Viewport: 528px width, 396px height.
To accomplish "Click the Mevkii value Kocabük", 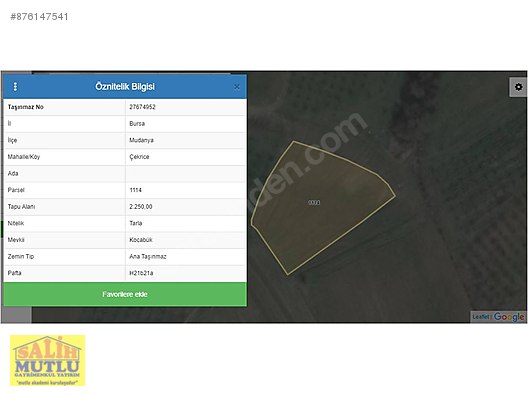I will tap(141, 240).
